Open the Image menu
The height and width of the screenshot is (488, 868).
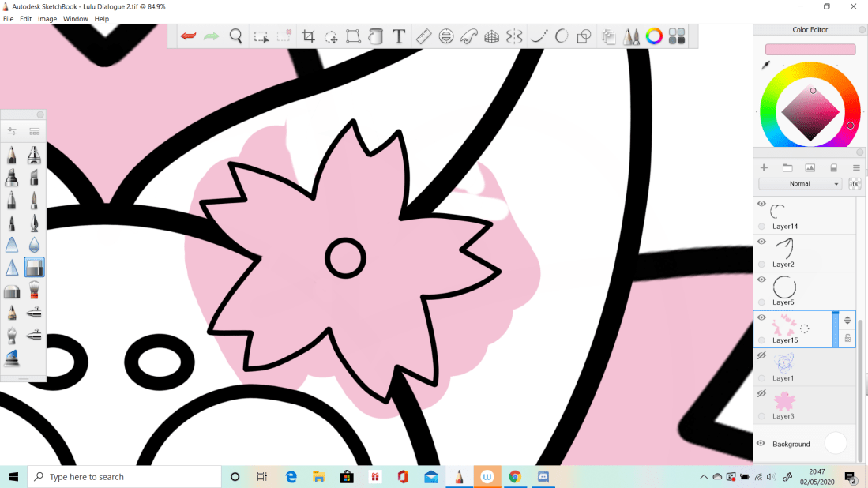pyautogui.click(x=47, y=18)
